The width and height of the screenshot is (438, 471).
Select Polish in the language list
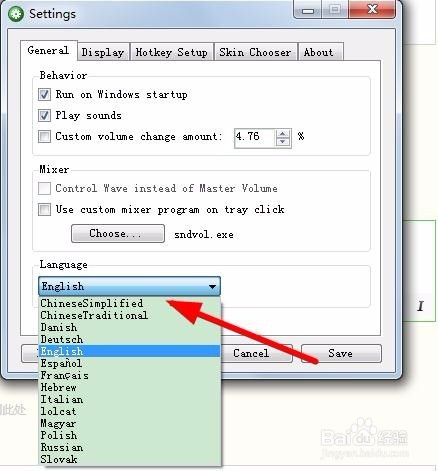(130, 435)
